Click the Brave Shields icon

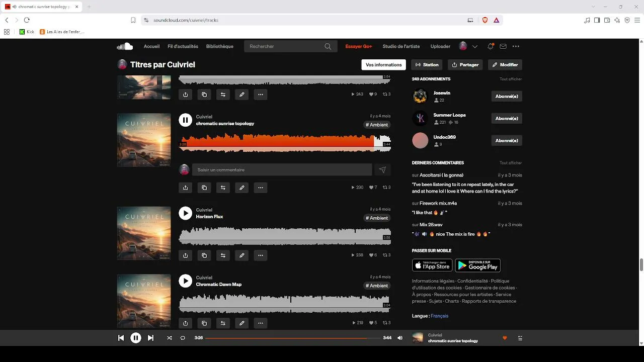coord(485,20)
